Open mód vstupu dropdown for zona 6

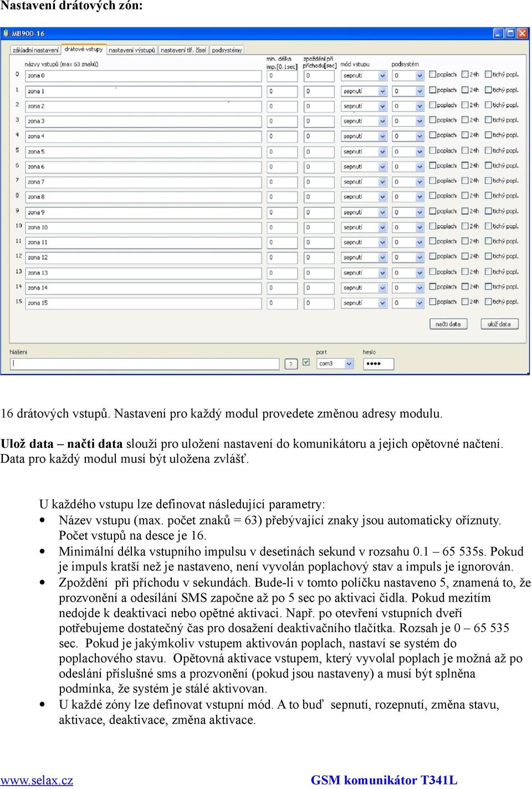point(364,166)
